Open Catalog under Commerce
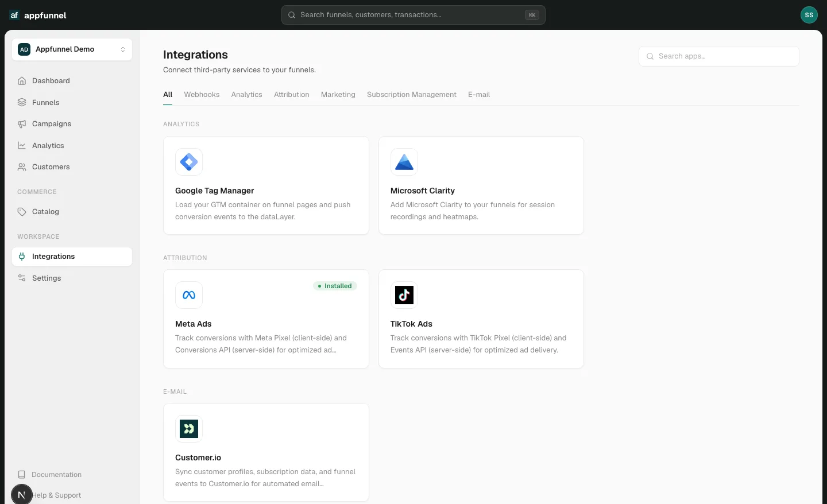Screen dimensions: 827x504 pos(72,212)
